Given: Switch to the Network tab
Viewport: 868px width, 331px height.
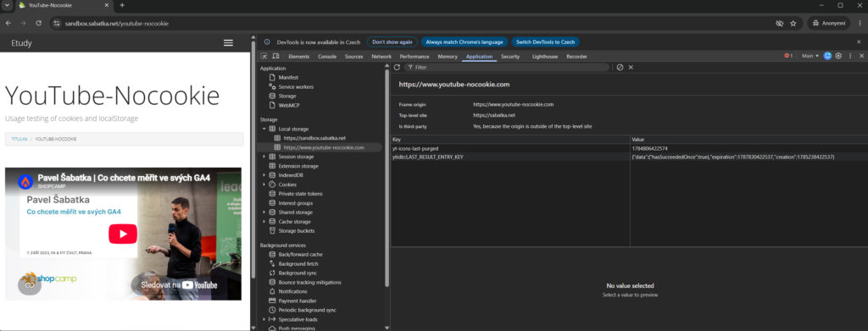Looking at the screenshot, I should coord(381,57).
